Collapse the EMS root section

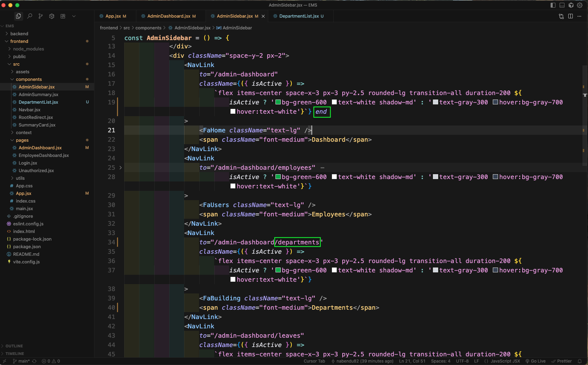point(47,26)
